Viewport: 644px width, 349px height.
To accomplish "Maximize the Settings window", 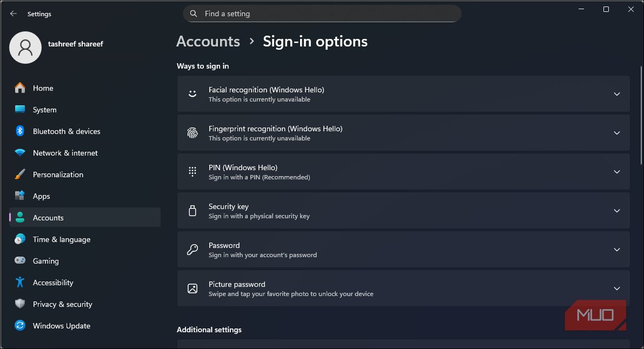I will tap(606, 9).
